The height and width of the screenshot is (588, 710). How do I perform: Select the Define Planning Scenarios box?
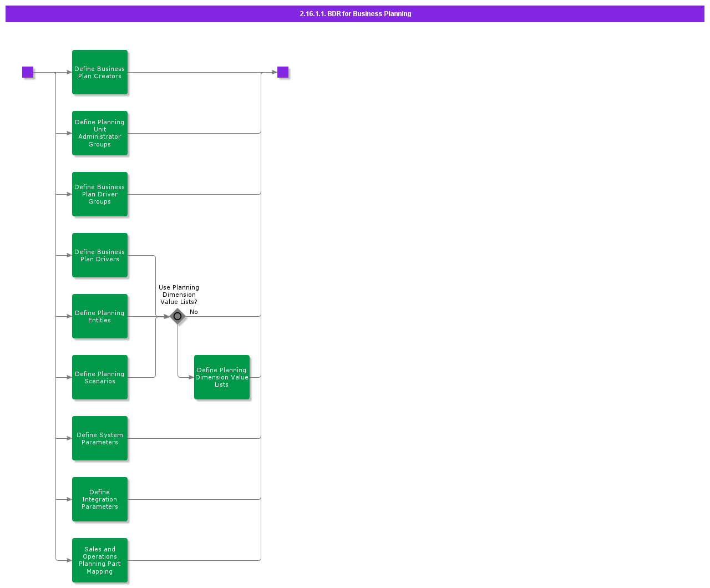pyautogui.click(x=100, y=377)
